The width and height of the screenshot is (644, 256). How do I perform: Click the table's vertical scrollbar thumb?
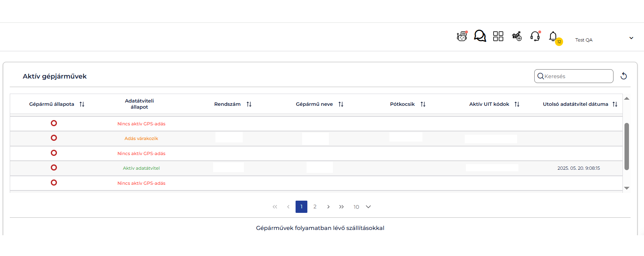click(627, 147)
